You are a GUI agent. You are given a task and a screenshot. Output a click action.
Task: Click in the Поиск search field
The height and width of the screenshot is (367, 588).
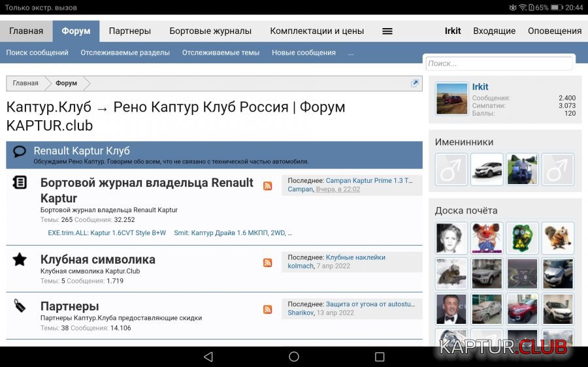[498, 64]
